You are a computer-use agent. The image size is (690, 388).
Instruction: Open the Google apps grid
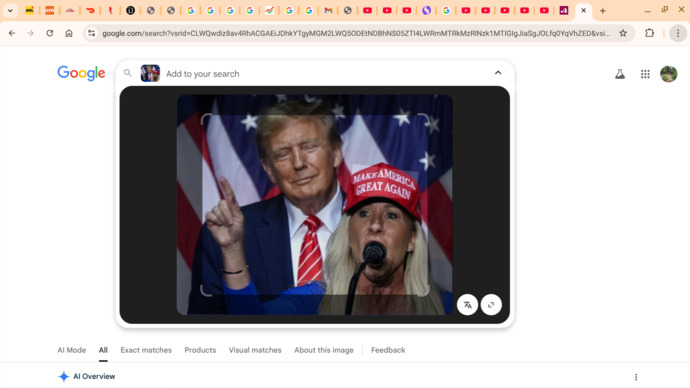click(645, 74)
